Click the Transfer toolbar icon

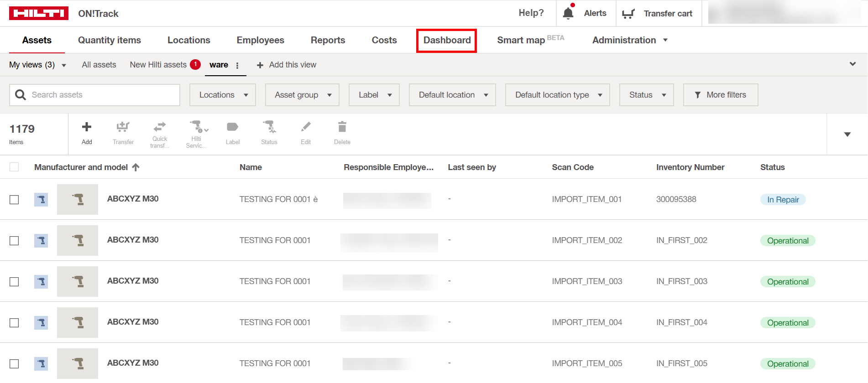pyautogui.click(x=123, y=127)
